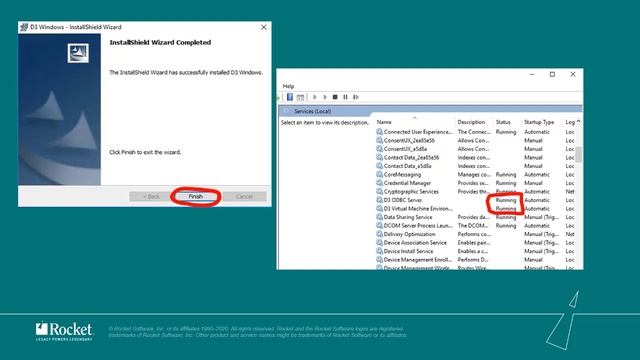Click the play arrow next to the stop square
The image size is (640, 360).
pyautogui.click(x=325, y=97)
